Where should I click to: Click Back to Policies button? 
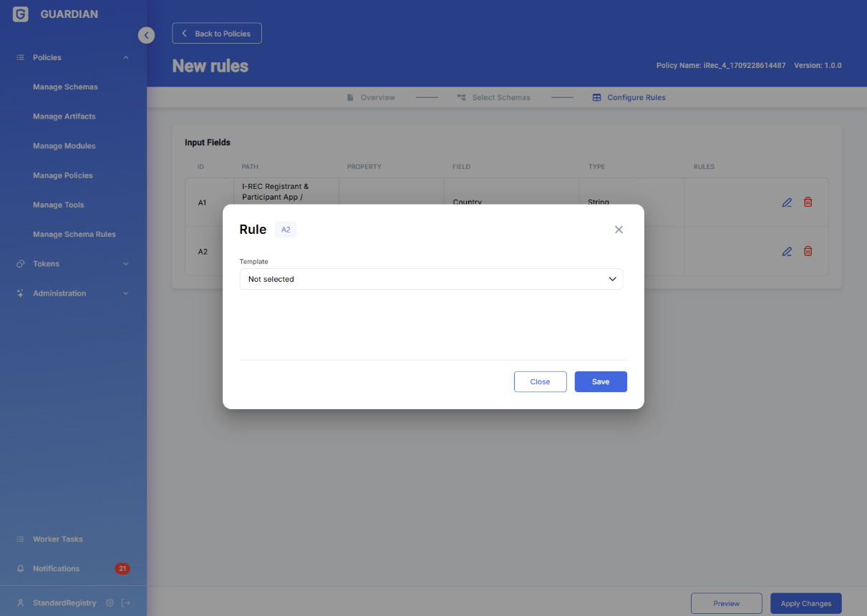point(217,34)
